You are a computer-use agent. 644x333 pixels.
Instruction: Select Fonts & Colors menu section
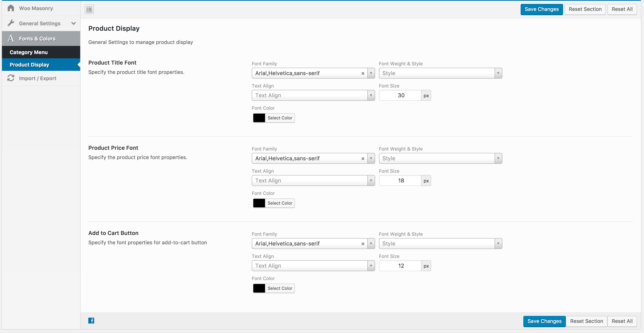coord(41,39)
